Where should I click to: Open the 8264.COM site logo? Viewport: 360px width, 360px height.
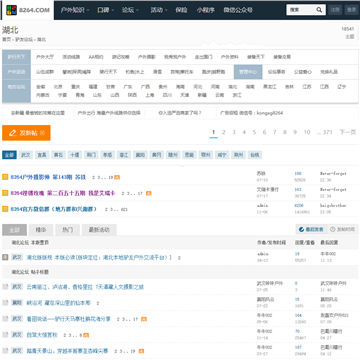coord(28,10)
